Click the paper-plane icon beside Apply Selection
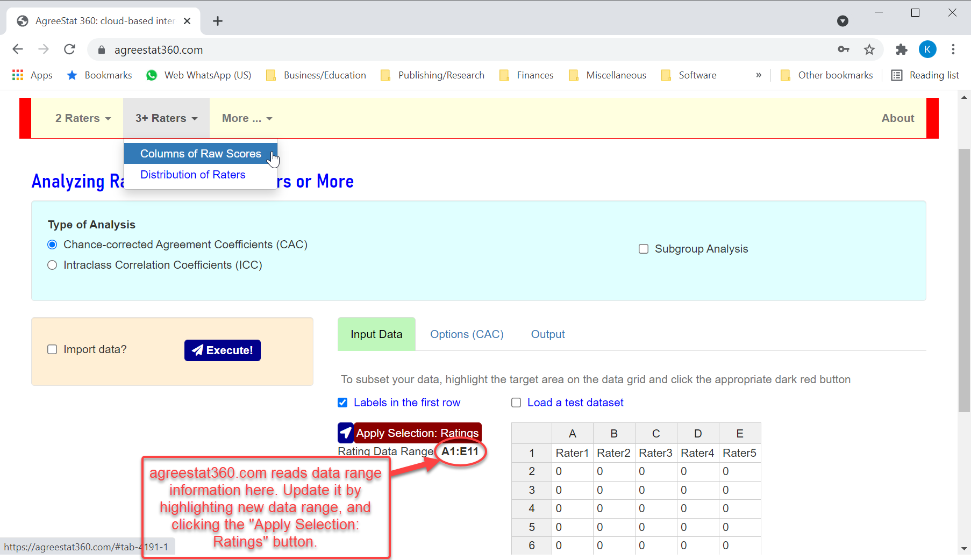Viewport: 971px width, 560px height. [x=346, y=433]
